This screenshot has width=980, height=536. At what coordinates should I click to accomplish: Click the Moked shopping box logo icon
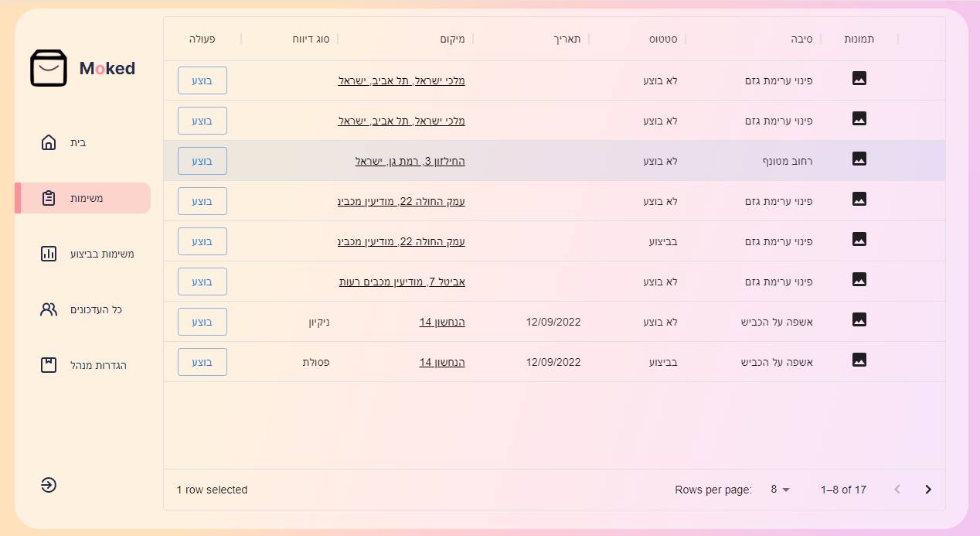point(49,68)
